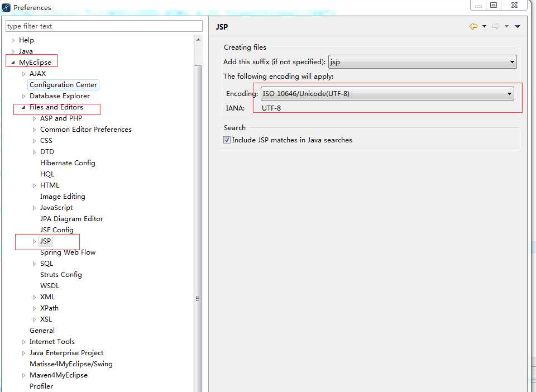The image size is (536, 392).
Task: Focus the type filter text field
Action: (x=104, y=26)
